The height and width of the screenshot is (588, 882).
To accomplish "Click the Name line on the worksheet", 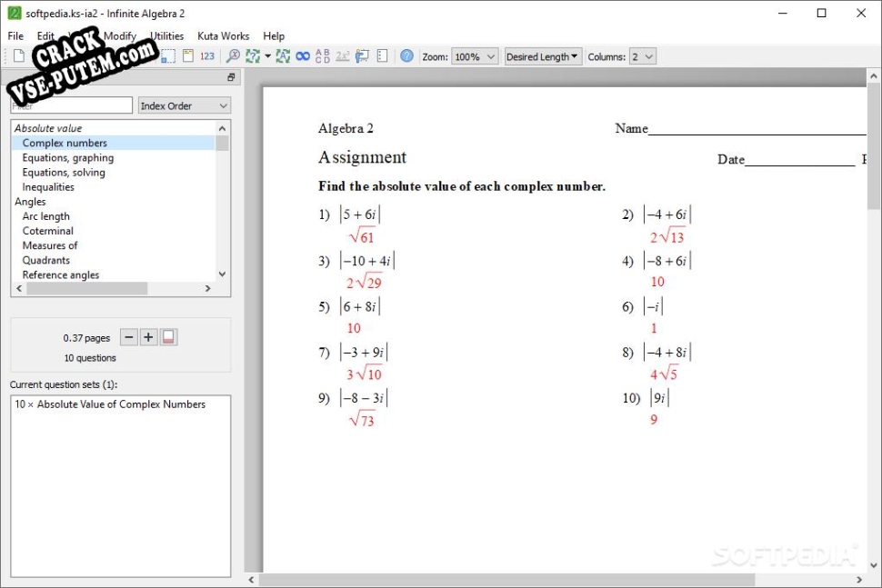I will coord(740,129).
